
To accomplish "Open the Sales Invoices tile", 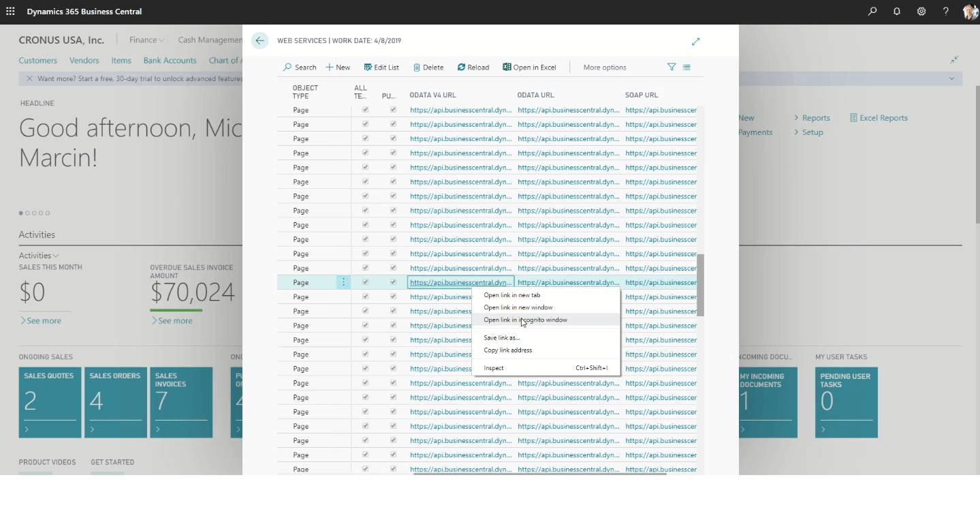I will point(181,402).
